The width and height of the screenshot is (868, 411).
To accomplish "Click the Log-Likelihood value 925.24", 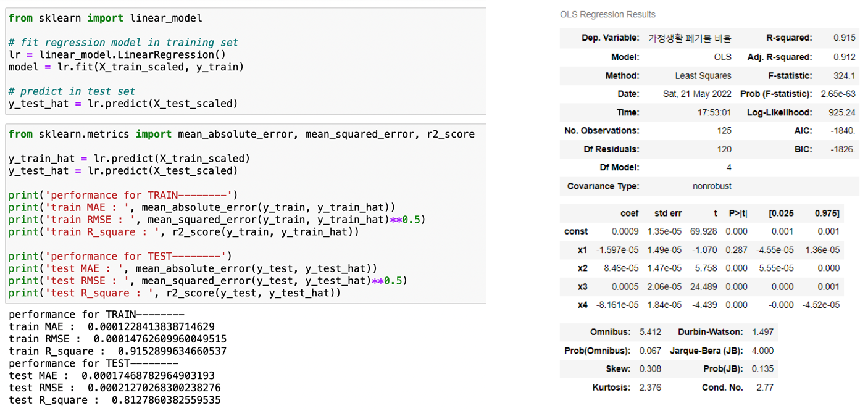I will [841, 112].
